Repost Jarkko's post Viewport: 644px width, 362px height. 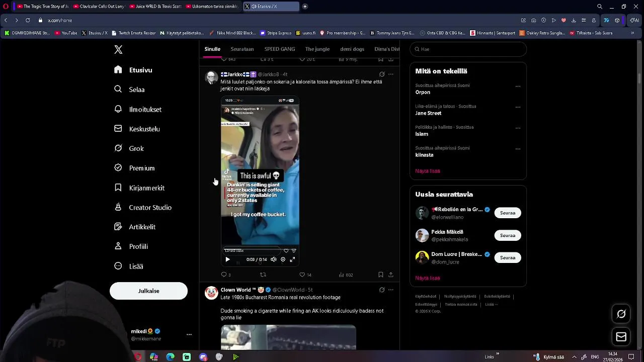coord(263,275)
